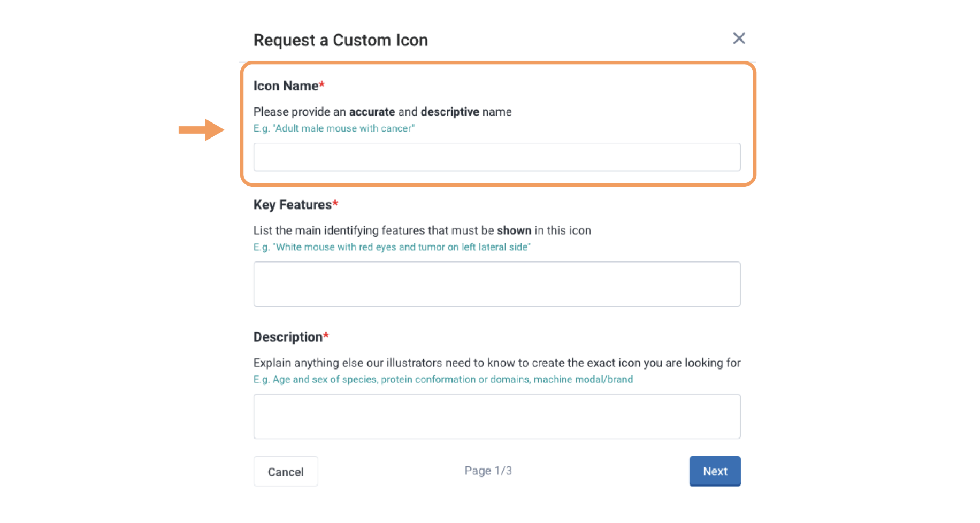Image resolution: width=980 pixels, height=523 pixels.
Task: Click the Description label
Action: [x=288, y=337]
